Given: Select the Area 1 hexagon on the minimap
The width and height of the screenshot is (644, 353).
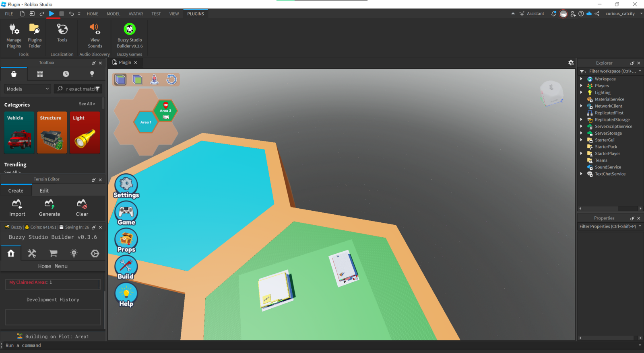Looking at the screenshot, I should coord(145,122).
